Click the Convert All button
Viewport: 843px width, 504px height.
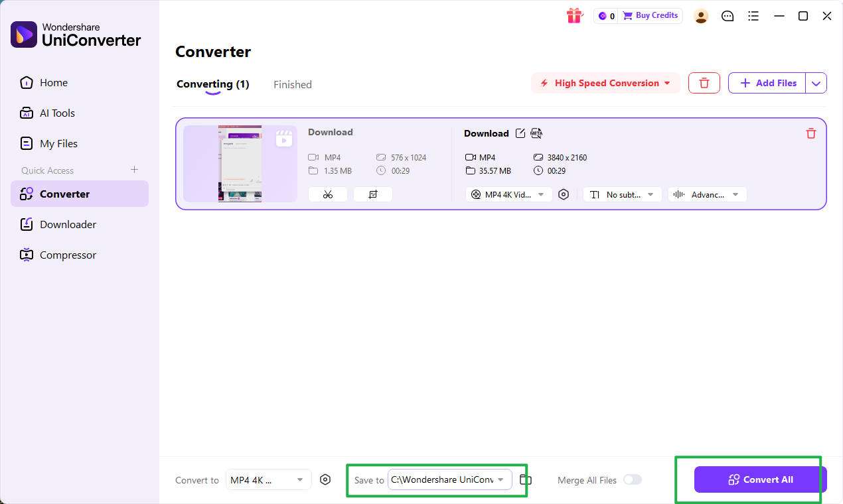tap(760, 479)
